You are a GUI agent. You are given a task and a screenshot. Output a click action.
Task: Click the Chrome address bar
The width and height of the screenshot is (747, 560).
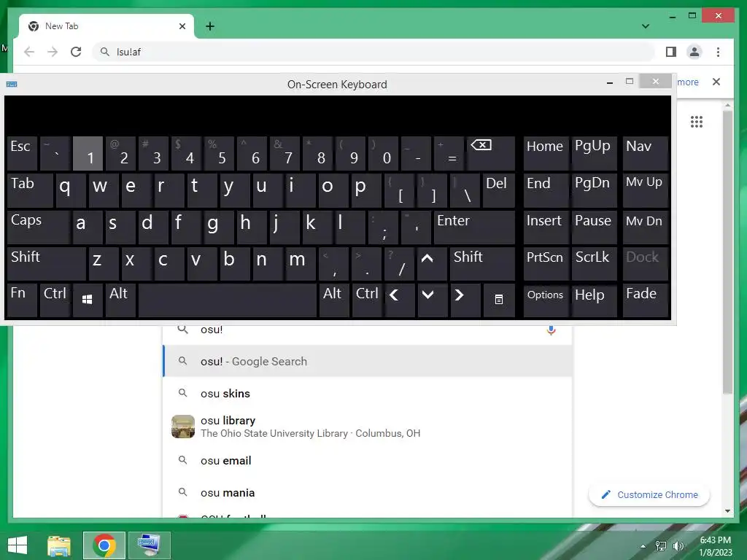(374, 52)
